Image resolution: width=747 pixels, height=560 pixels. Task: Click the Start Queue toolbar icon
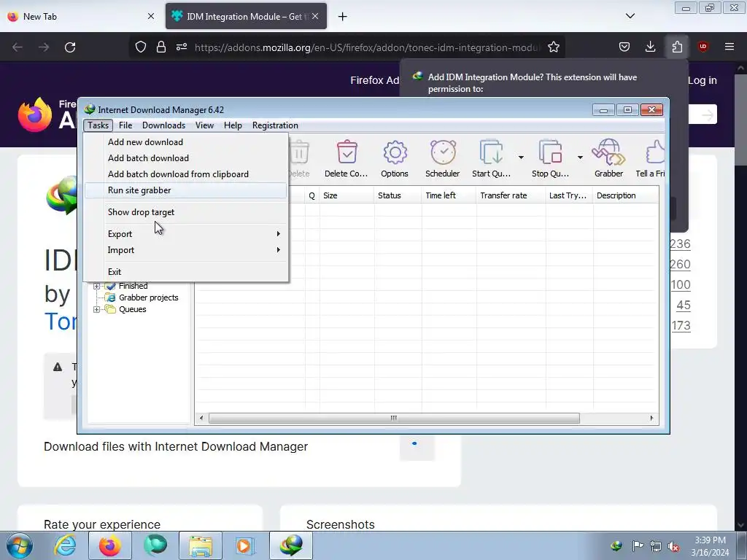tap(491, 152)
